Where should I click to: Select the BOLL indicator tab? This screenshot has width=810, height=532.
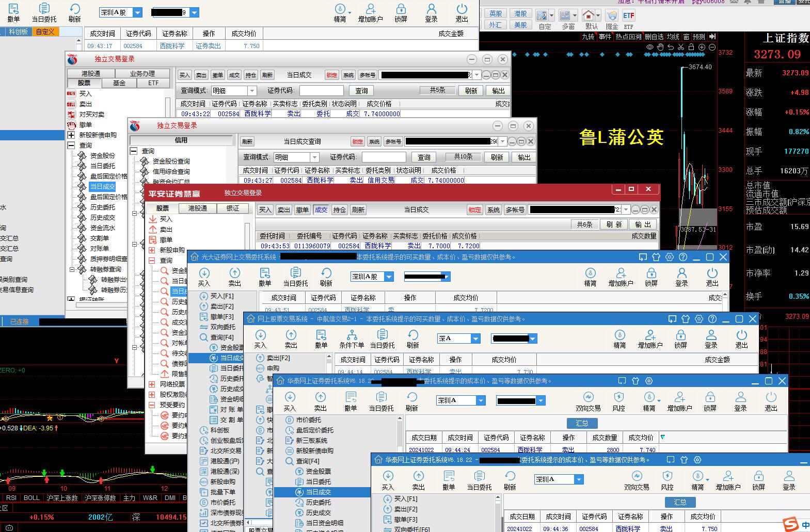[x=31, y=498]
